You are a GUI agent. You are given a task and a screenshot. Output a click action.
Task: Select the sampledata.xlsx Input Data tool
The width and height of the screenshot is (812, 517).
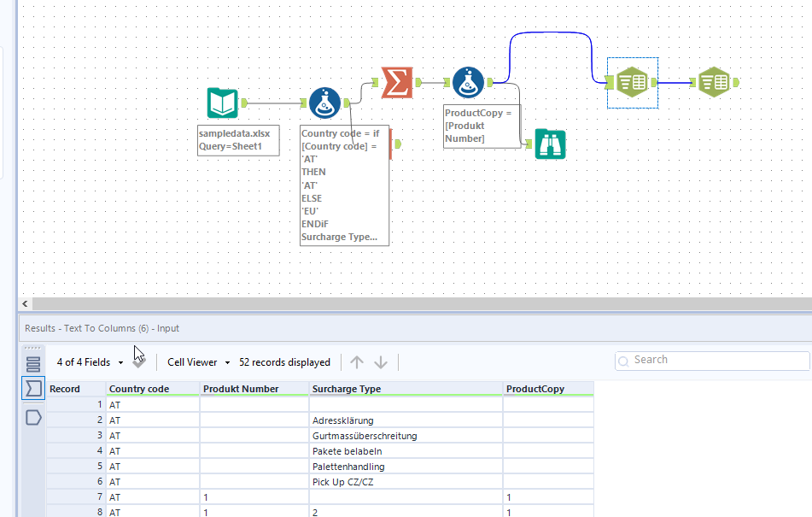[x=221, y=103]
